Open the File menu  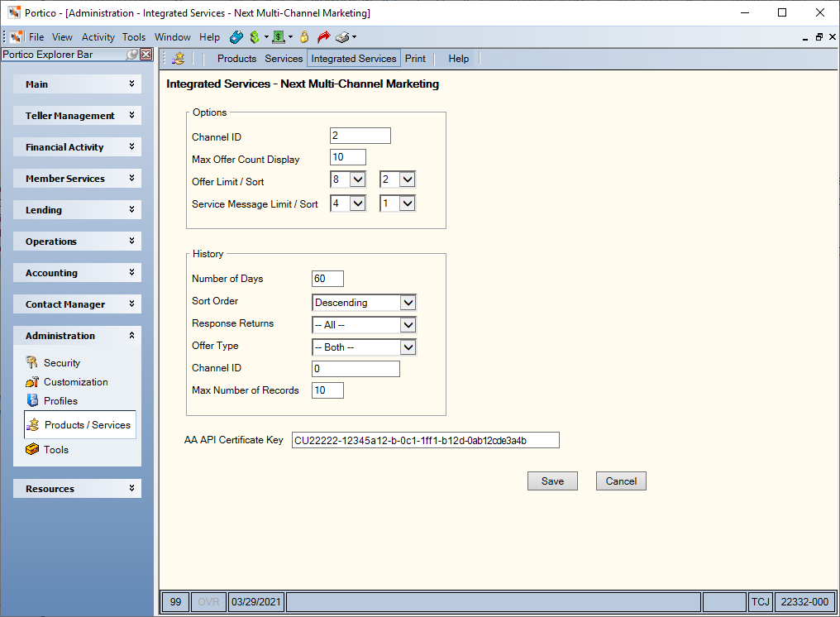[36, 37]
